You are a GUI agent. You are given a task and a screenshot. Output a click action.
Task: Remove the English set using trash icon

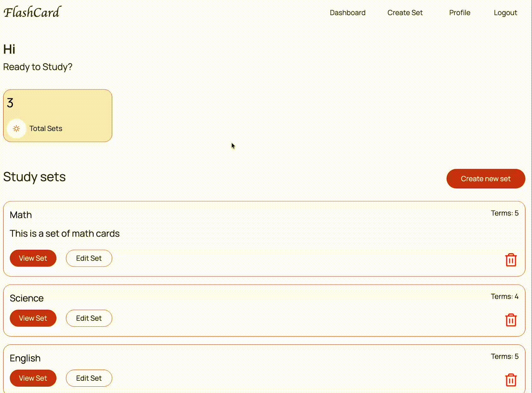511,380
